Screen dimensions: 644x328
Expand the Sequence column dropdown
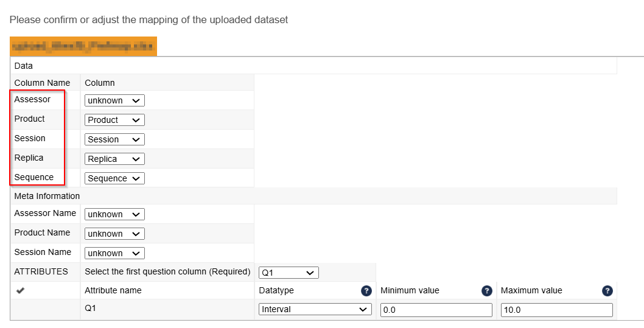(x=114, y=178)
